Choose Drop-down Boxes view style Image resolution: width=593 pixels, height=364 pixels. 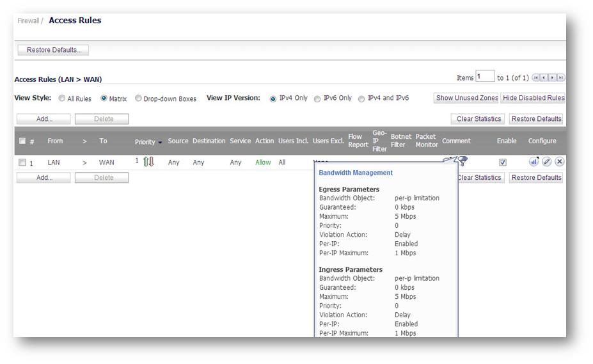(x=138, y=99)
